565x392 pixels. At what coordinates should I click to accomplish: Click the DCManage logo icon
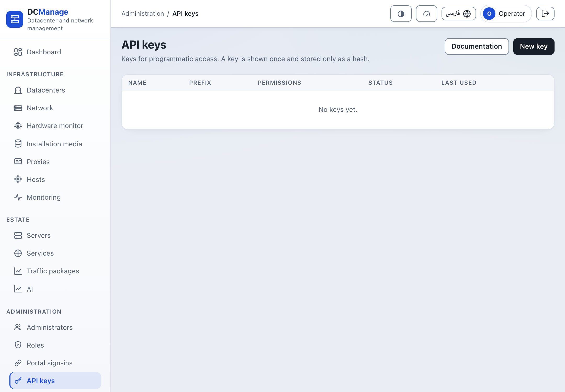15,19
